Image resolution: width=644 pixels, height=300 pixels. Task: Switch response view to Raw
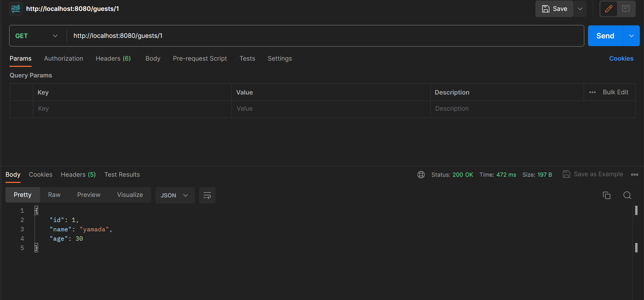(54, 195)
